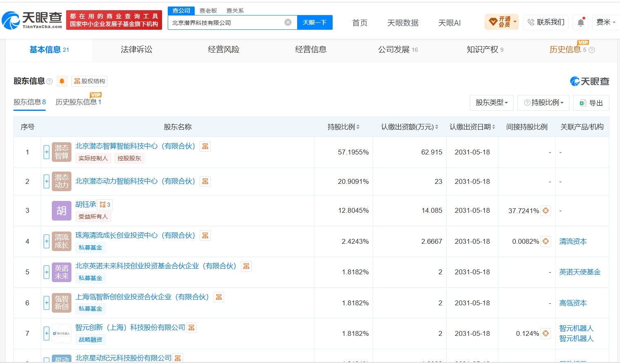Open the 历史信息 VIP tab

[x=568, y=50]
